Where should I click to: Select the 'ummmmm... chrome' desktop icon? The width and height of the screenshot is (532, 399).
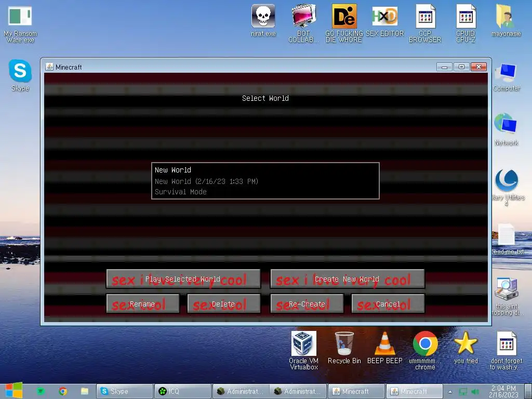[x=425, y=350]
